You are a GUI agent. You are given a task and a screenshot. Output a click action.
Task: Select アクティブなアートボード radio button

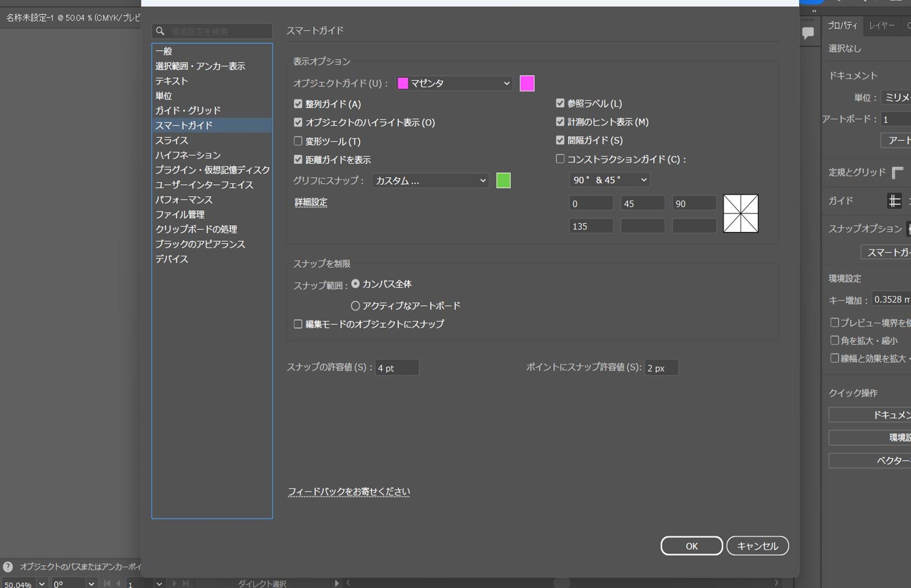(x=355, y=306)
